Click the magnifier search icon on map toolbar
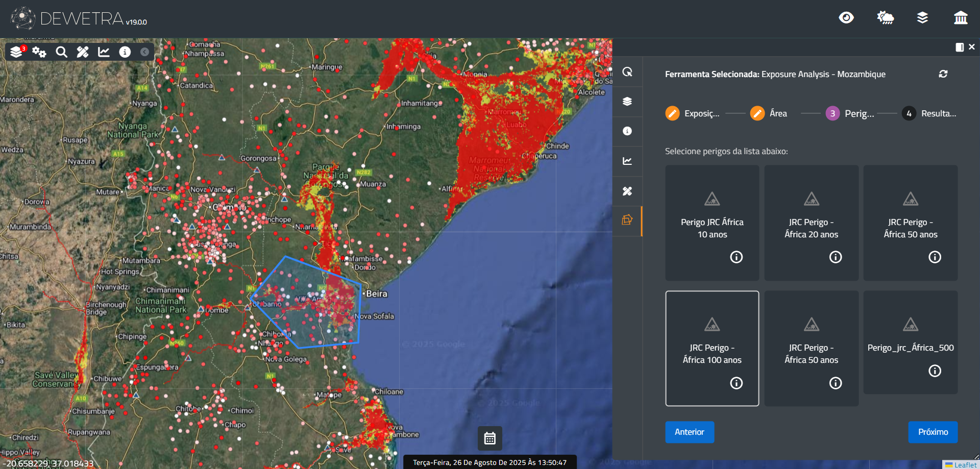The image size is (980, 469). [x=61, y=52]
